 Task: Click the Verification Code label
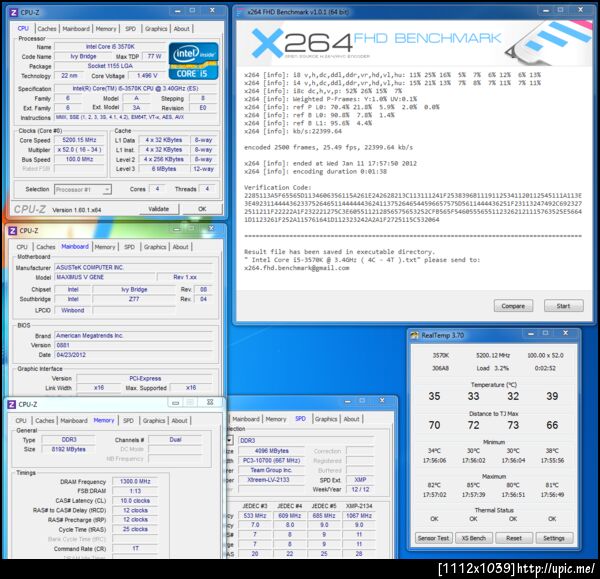click(278, 188)
